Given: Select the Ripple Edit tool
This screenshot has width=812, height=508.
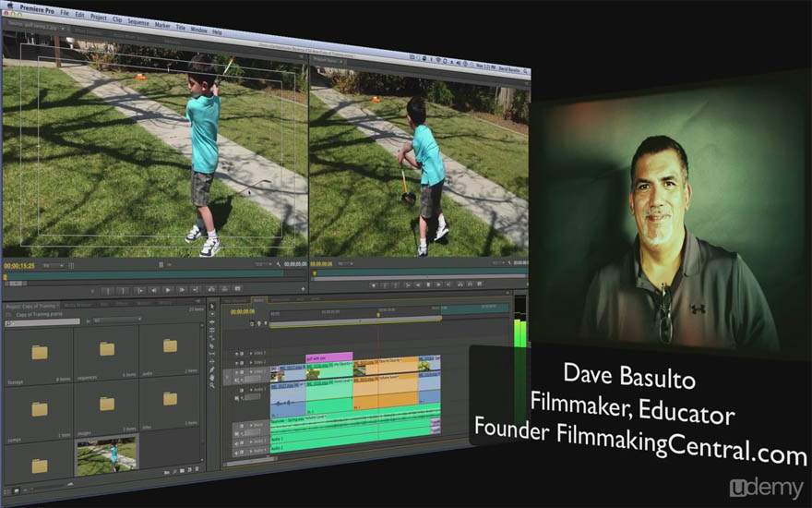Looking at the screenshot, I should tap(212, 321).
